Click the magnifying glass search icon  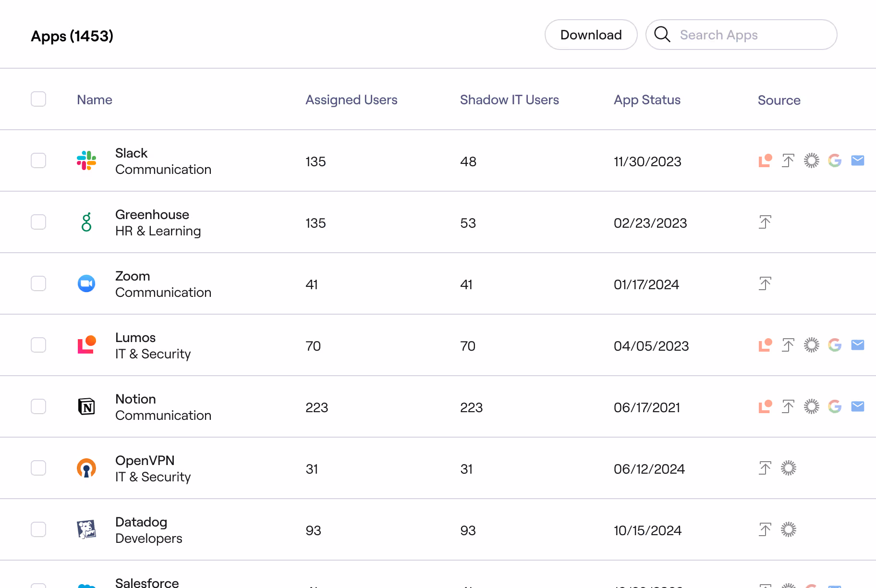662,35
